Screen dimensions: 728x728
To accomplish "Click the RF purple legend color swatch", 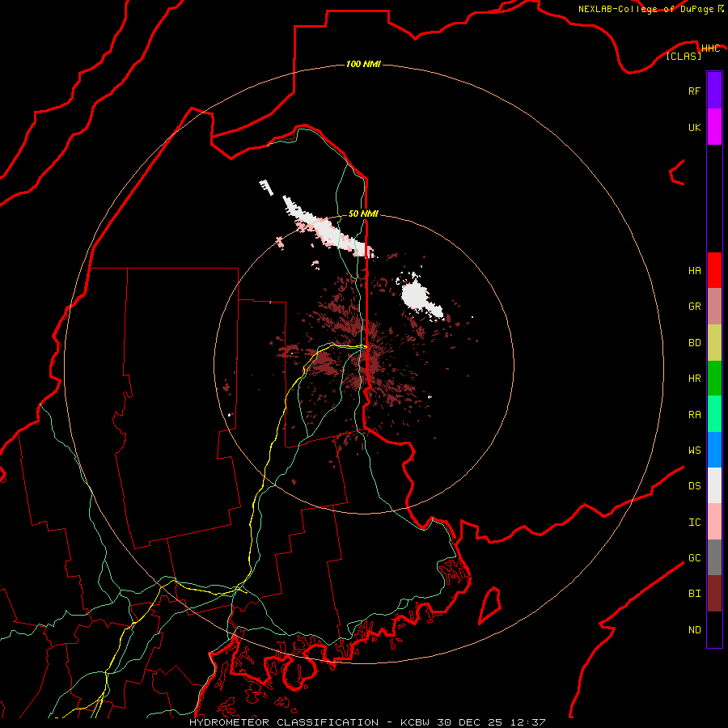I will [x=714, y=90].
